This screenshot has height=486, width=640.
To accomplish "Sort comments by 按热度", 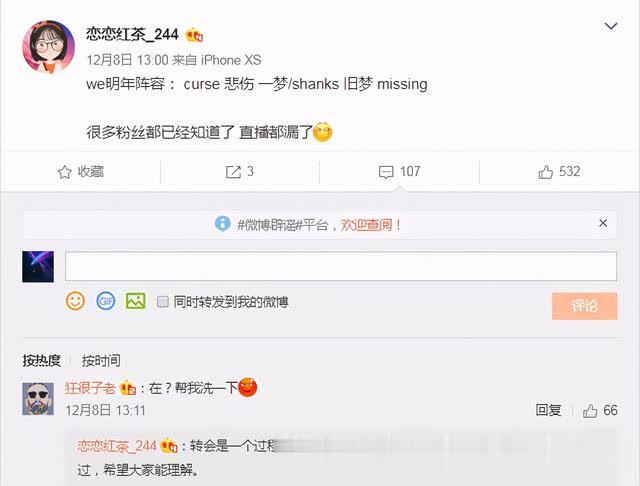I will 42,360.
